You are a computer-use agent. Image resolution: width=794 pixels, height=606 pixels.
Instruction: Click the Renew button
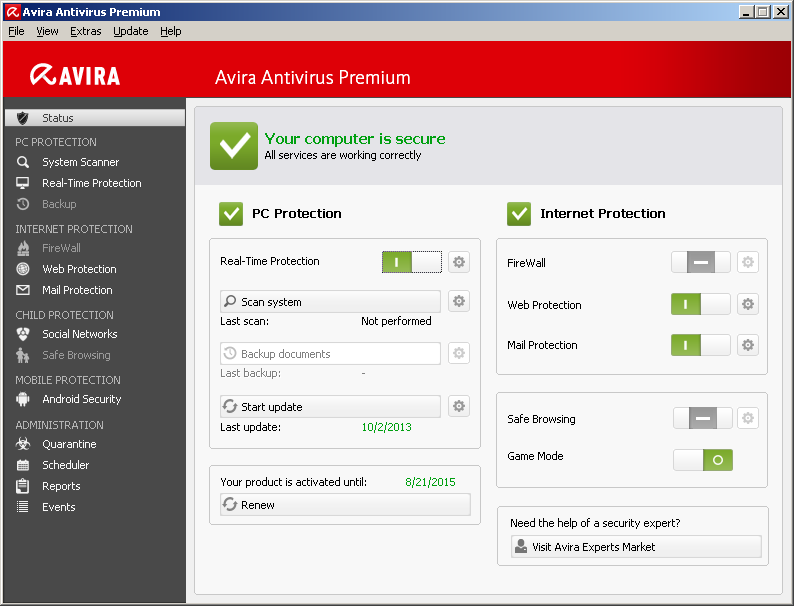click(x=344, y=505)
